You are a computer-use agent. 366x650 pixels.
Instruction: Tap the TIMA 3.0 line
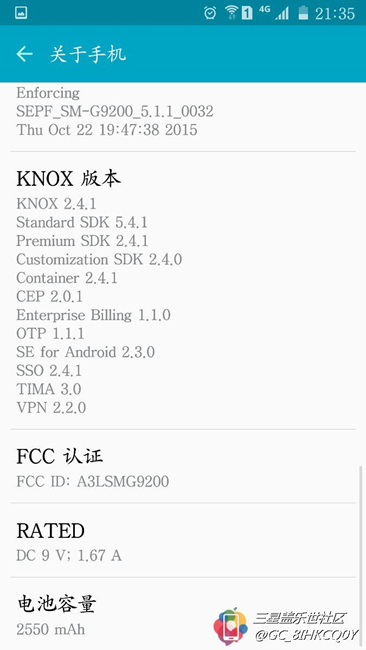[48, 389]
